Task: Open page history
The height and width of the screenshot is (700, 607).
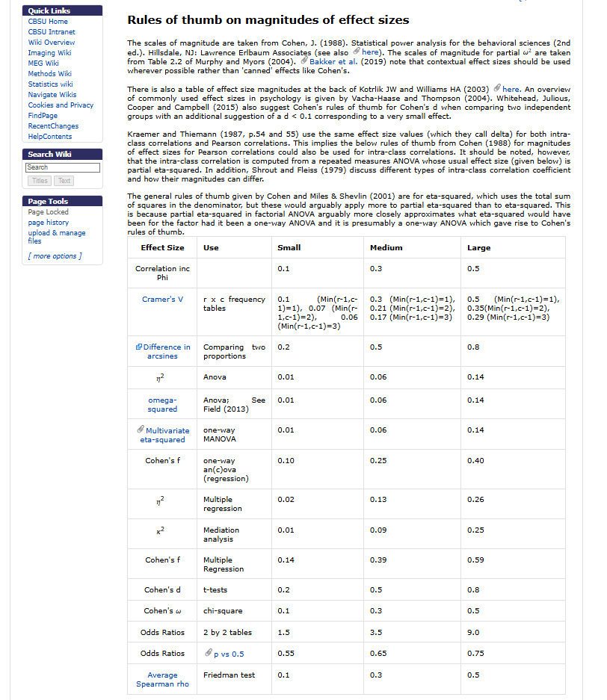Action: tap(49, 223)
